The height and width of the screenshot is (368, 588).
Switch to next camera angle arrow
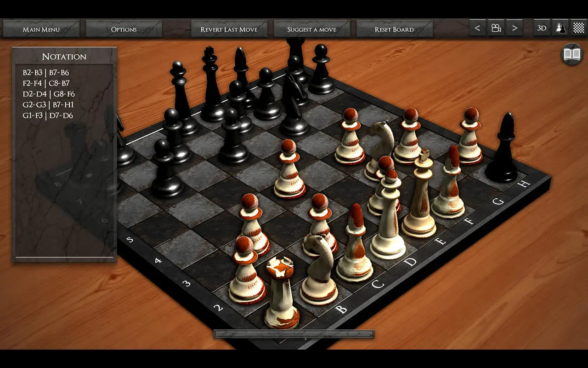point(514,28)
